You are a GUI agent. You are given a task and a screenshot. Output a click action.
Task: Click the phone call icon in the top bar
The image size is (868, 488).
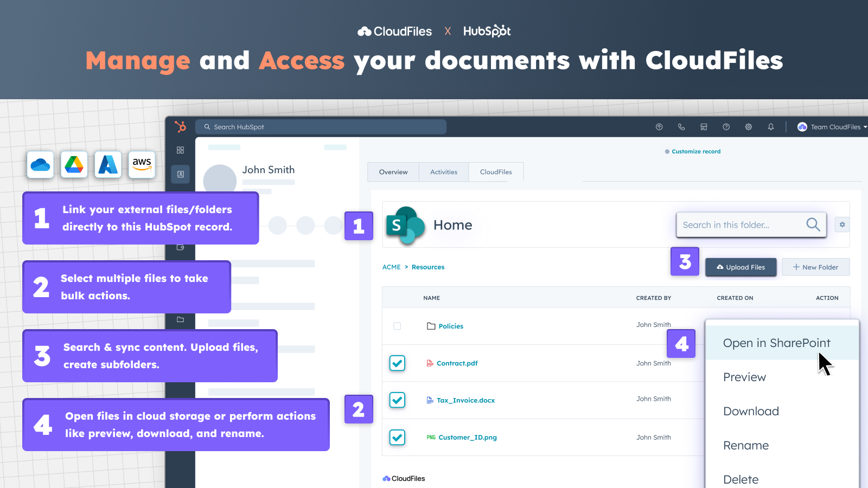681,126
